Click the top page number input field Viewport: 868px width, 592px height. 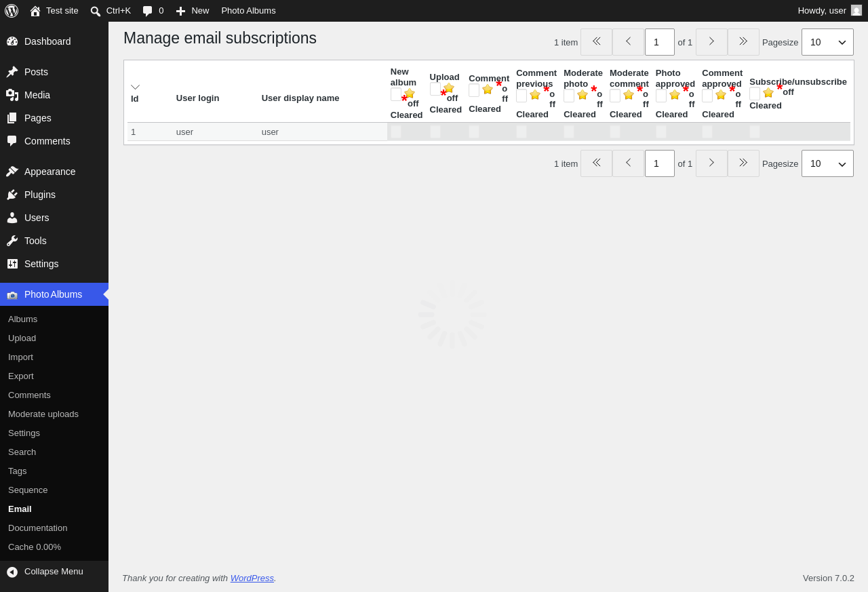coord(660,42)
